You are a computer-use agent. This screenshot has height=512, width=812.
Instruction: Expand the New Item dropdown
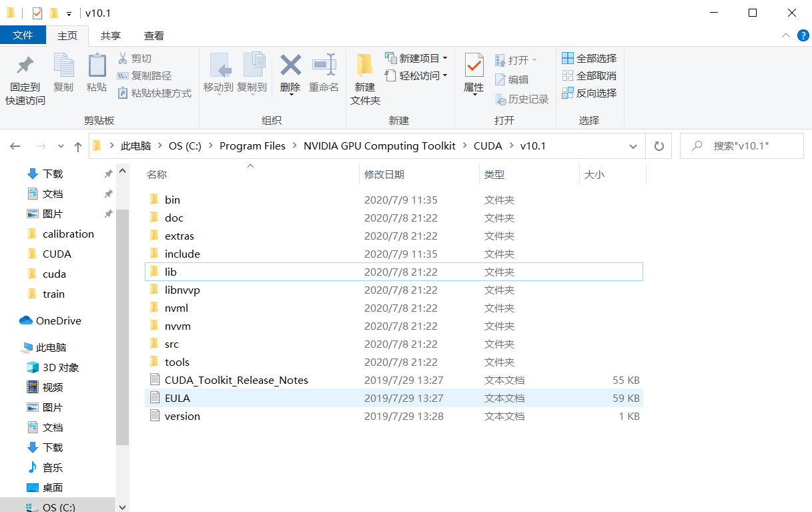click(x=416, y=59)
